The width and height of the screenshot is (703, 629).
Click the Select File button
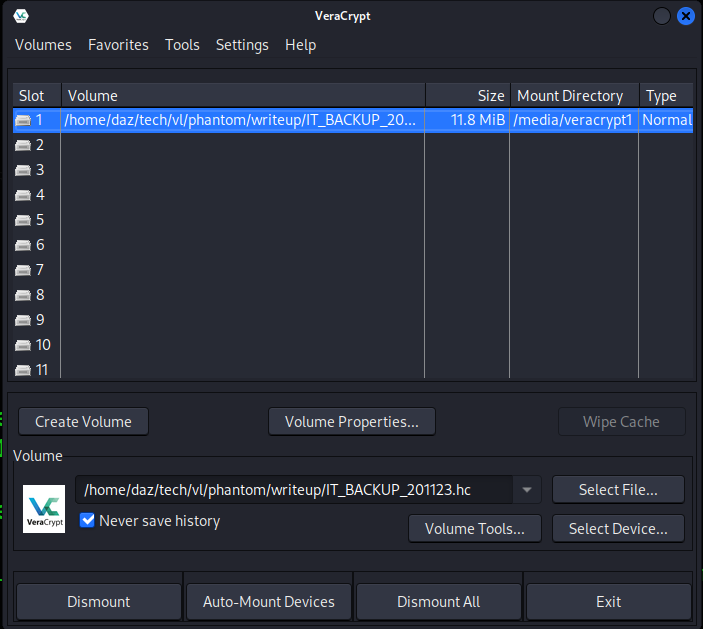click(x=618, y=490)
